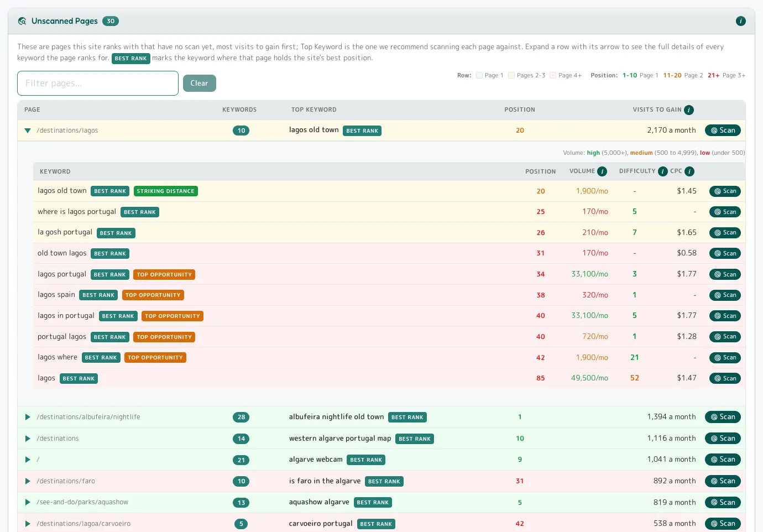Click the 'is faro in the algarve' keyword text
This screenshot has height=532, width=763.
[x=325, y=481]
